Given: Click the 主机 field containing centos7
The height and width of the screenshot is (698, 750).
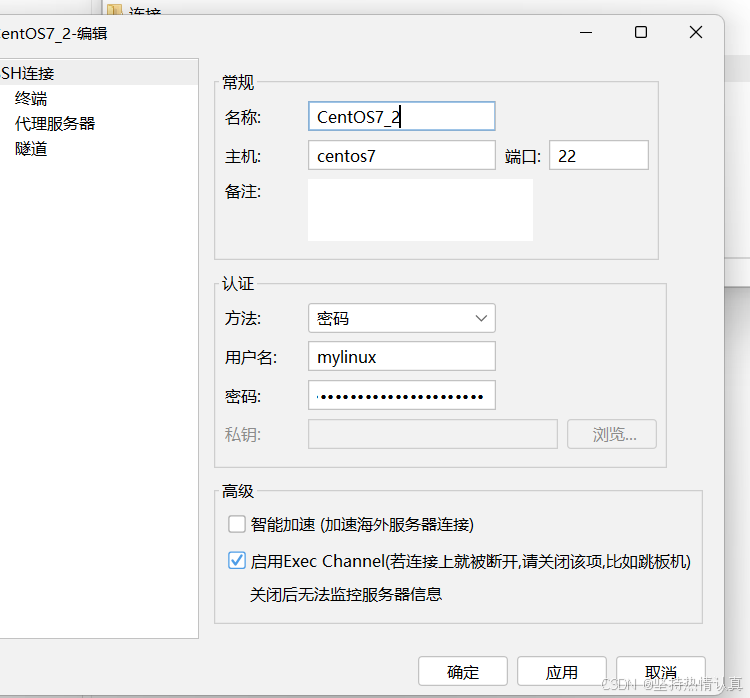Looking at the screenshot, I should [x=402, y=155].
